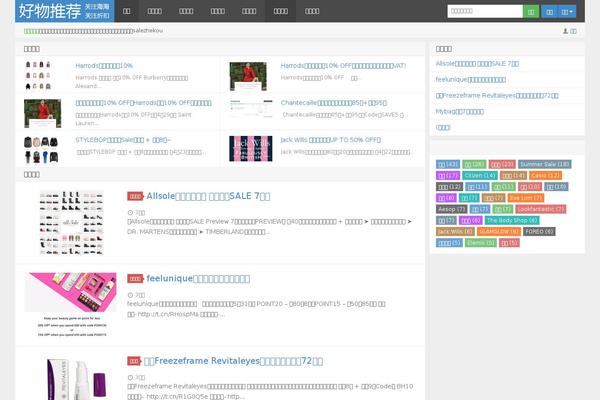Click the red badge beside the feelunique title
This screenshot has width=600, height=400.
135,279
